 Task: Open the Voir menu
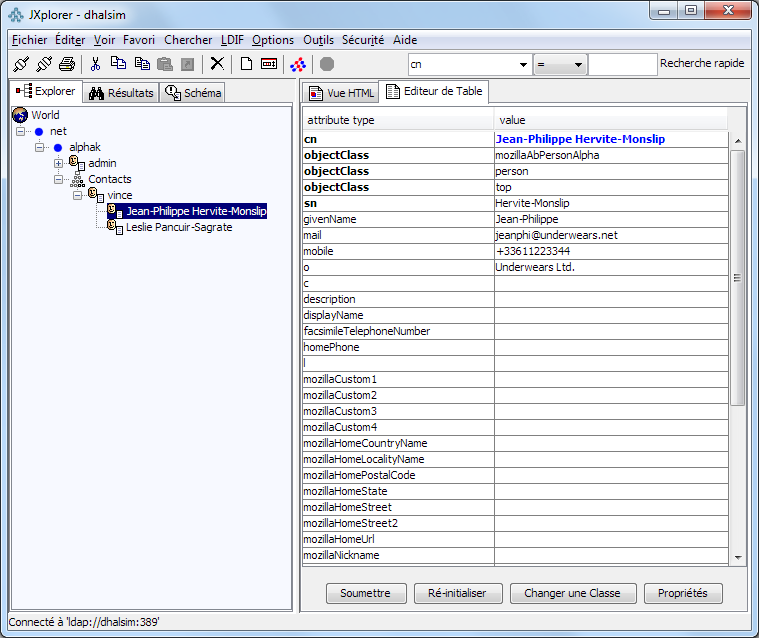coord(105,40)
